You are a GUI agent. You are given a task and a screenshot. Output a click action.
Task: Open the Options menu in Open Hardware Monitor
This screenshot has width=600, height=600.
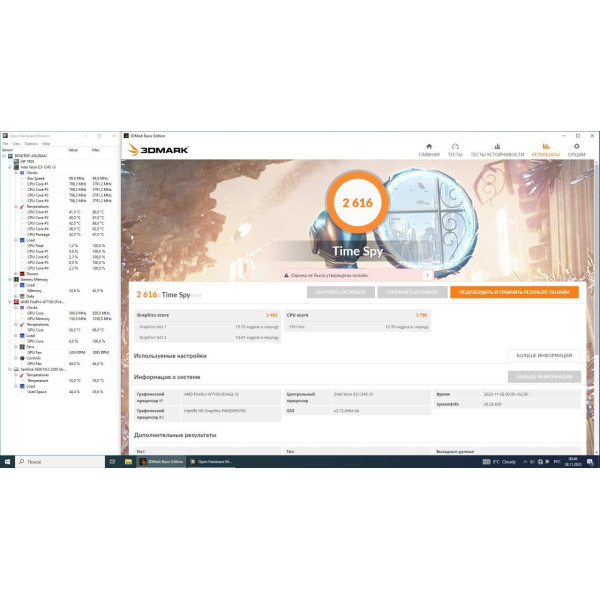31,144
